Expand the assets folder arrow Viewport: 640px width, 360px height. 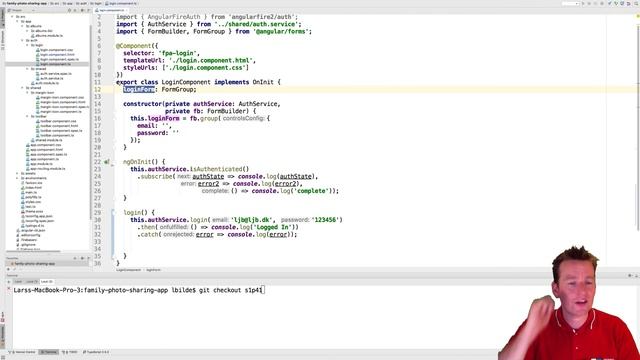[x=18, y=173]
